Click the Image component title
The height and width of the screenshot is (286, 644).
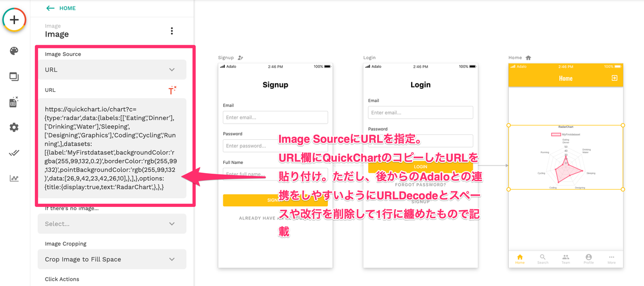[57, 34]
